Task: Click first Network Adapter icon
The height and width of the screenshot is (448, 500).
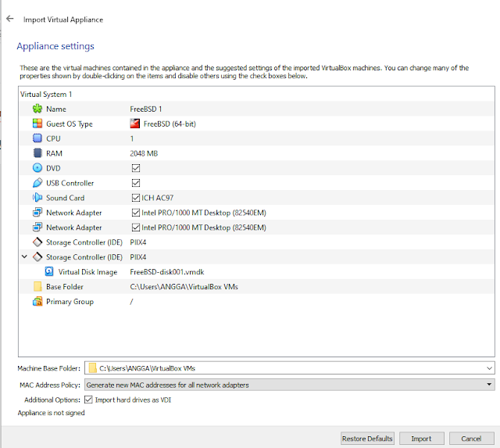Action: click(37, 213)
